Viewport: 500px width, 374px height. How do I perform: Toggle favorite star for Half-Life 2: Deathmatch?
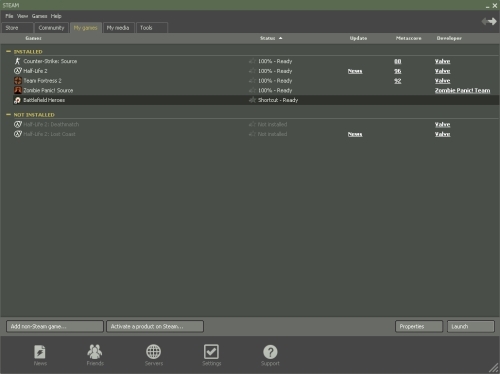(252, 124)
